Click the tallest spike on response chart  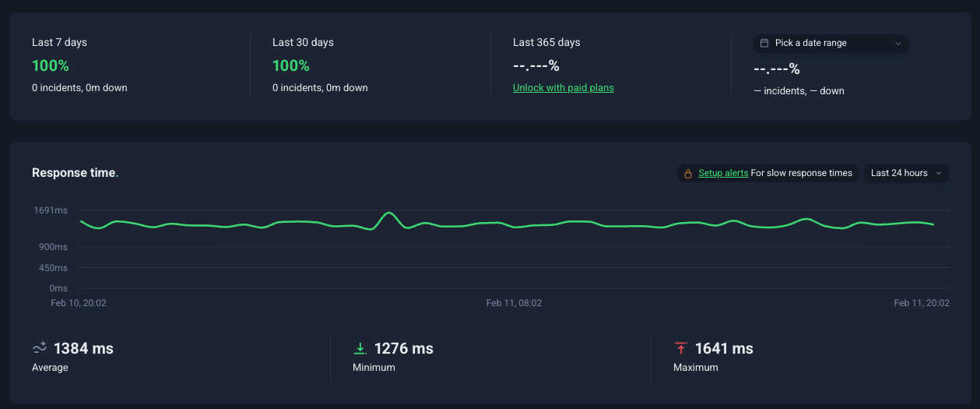click(388, 213)
